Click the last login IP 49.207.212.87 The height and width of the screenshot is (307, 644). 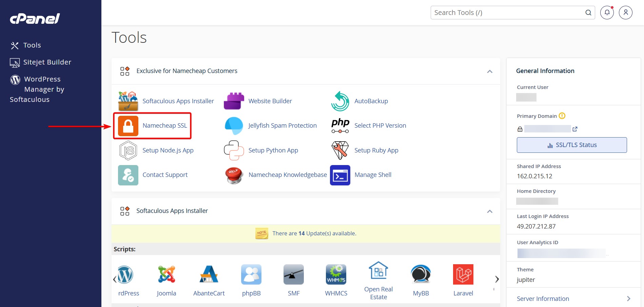(x=536, y=227)
